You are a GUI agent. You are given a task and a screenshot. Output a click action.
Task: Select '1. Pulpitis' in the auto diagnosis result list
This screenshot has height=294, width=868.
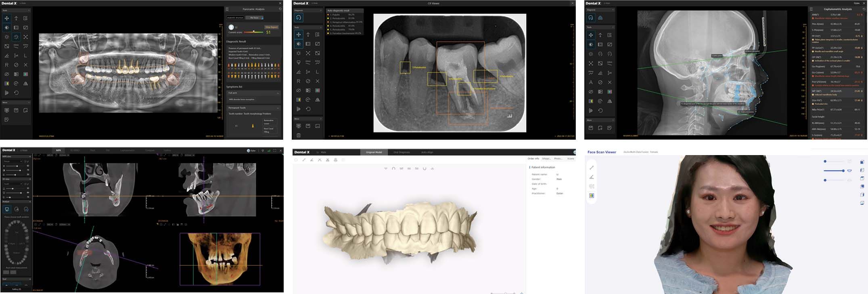tap(336, 15)
